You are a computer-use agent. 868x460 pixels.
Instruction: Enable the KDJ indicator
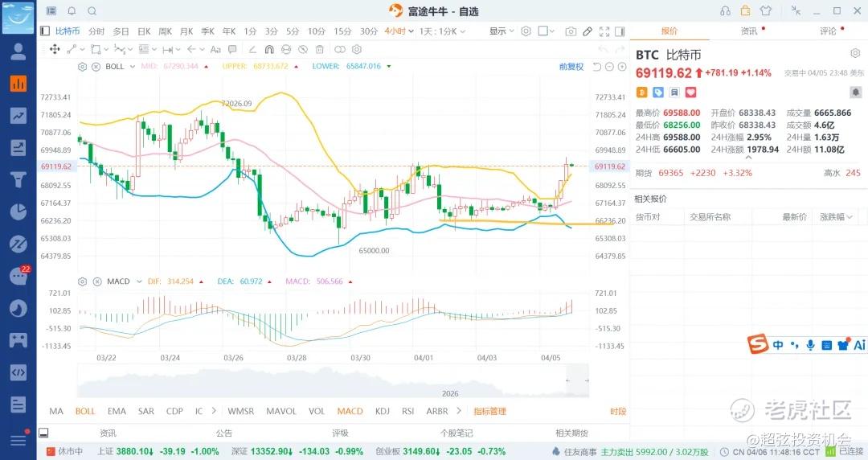[382, 411]
